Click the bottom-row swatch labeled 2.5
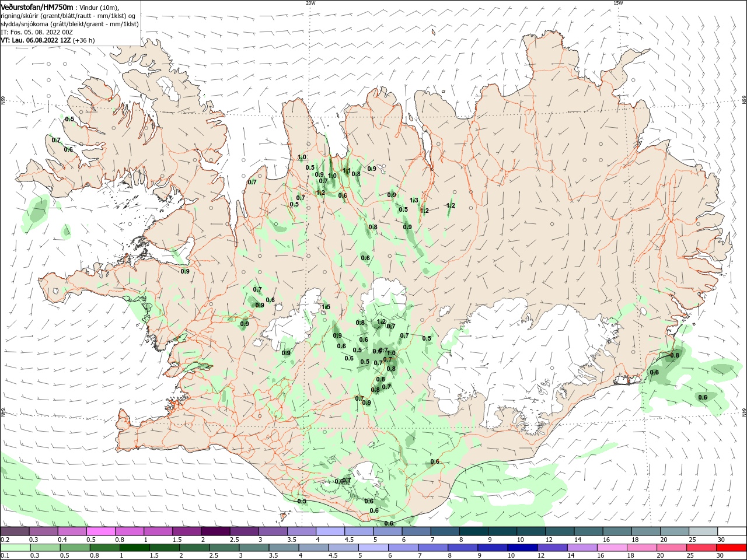 224,548
